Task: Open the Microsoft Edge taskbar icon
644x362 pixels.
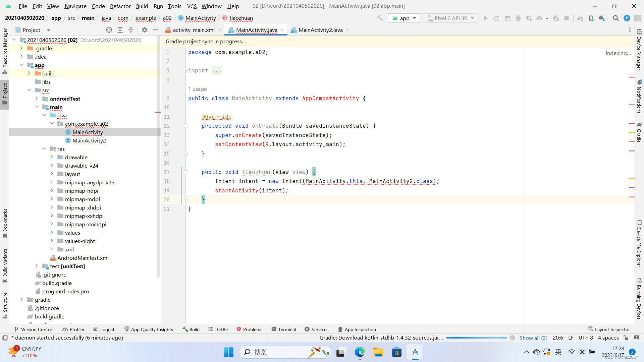Action: coord(360,352)
